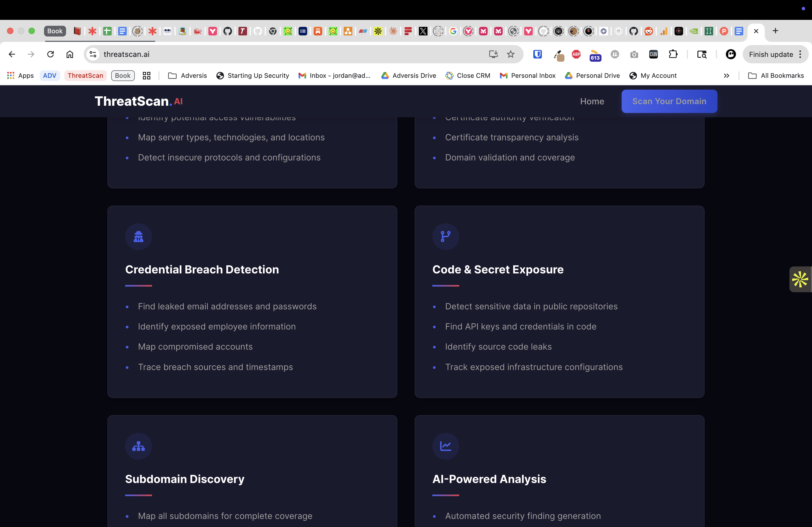This screenshot has width=812, height=527.
Task: Click the Credential Breach Detection guard icon
Action: [x=138, y=237]
